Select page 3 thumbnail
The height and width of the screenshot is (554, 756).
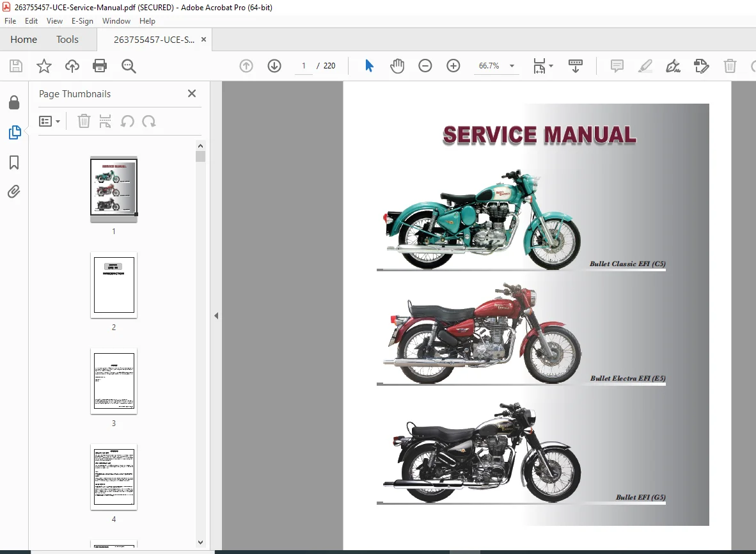pos(114,381)
